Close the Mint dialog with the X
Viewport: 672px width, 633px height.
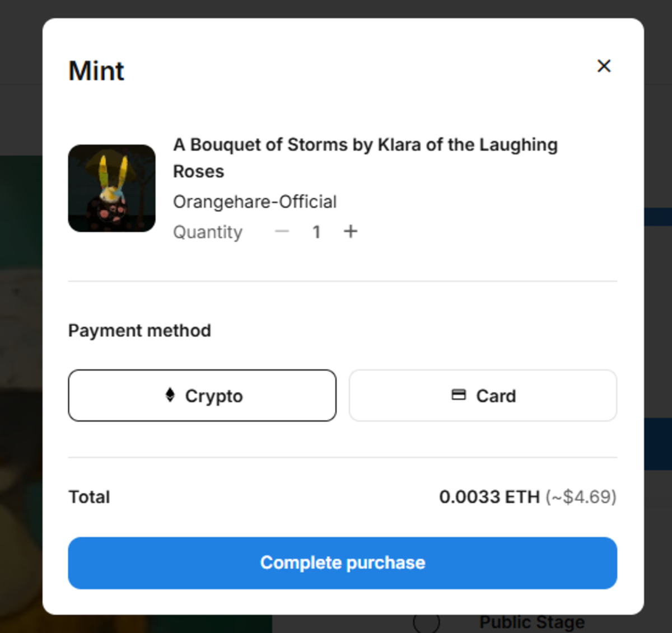click(604, 66)
